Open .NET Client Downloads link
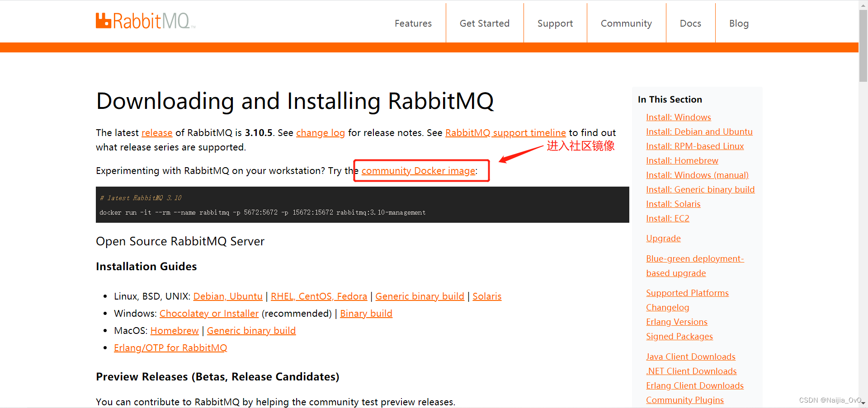Image resolution: width=868 pixels, height=408 pixels. pyautogui.click(x=691, y=371)
